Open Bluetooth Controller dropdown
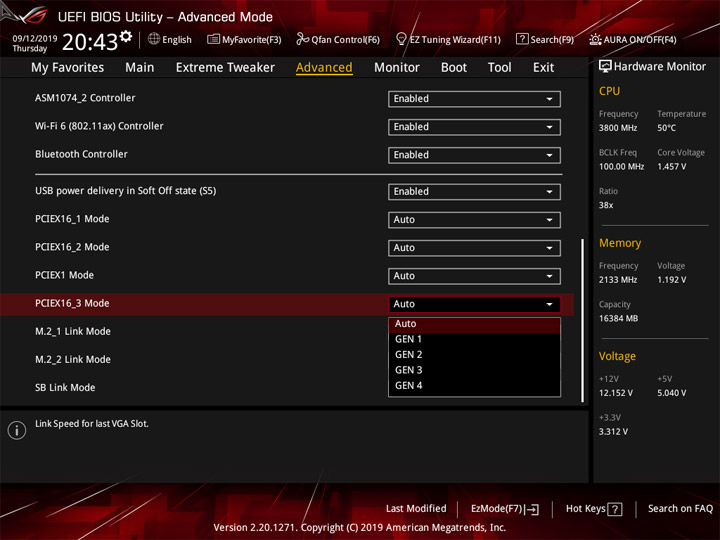 pos(474,155)
